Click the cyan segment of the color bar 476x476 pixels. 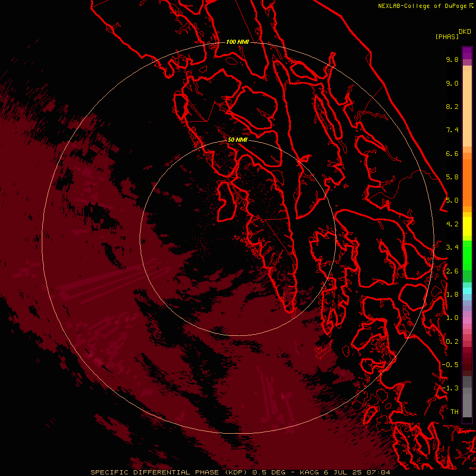[467, 291]
